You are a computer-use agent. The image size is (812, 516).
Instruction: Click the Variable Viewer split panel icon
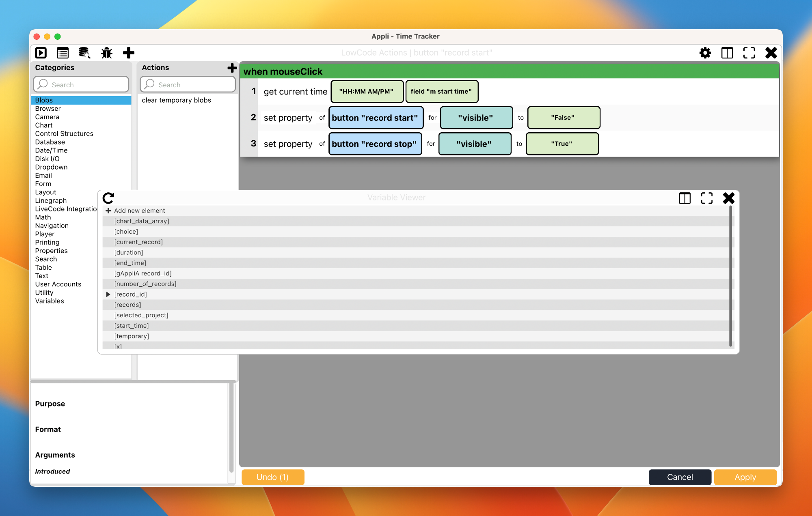point(685,198)
